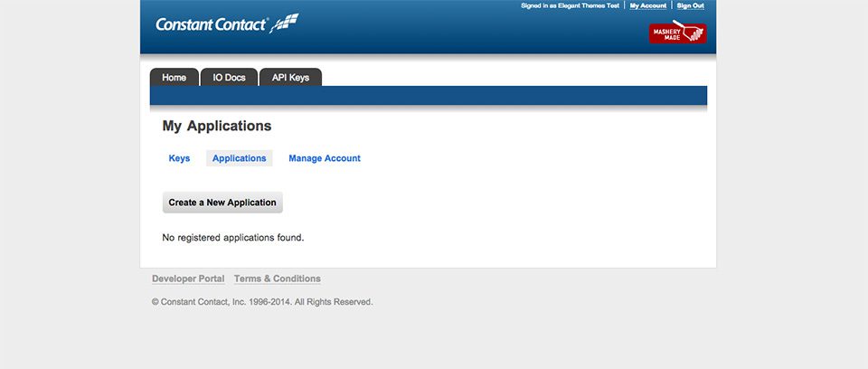Click the signed-in user status text
The image size is (868, 369).
tap(571, 5)
